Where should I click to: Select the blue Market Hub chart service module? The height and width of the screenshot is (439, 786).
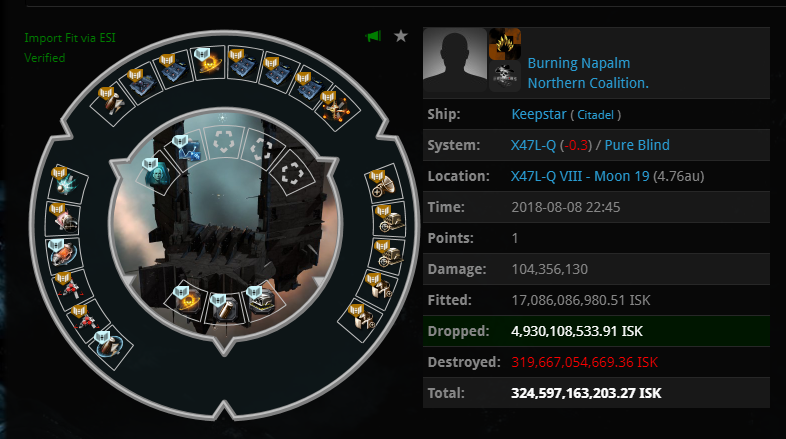point(188,148)
